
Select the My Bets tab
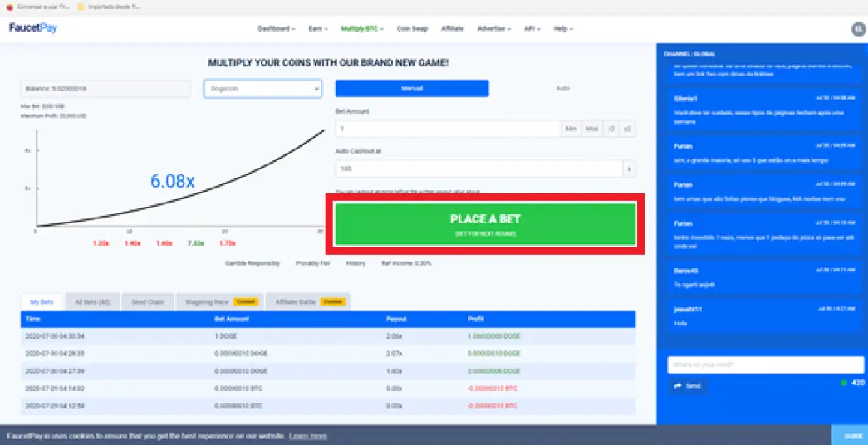click(42, 302)
